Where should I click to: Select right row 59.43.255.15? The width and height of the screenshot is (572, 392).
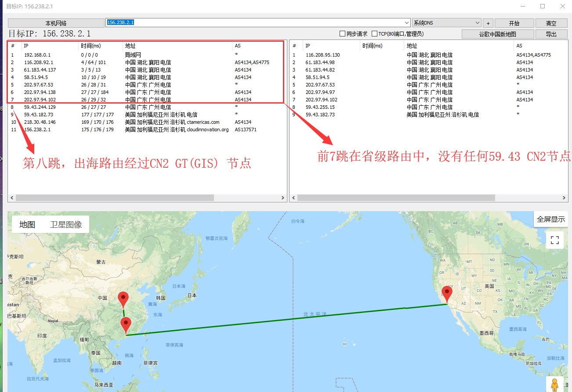point(429,107)
